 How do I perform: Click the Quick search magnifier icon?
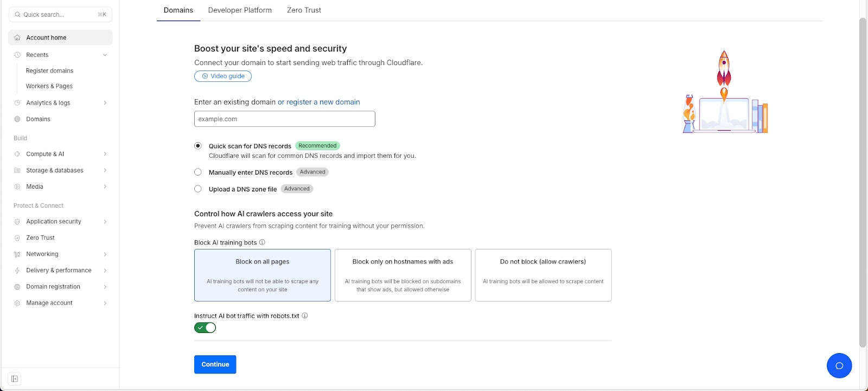(x=18, y=15)
